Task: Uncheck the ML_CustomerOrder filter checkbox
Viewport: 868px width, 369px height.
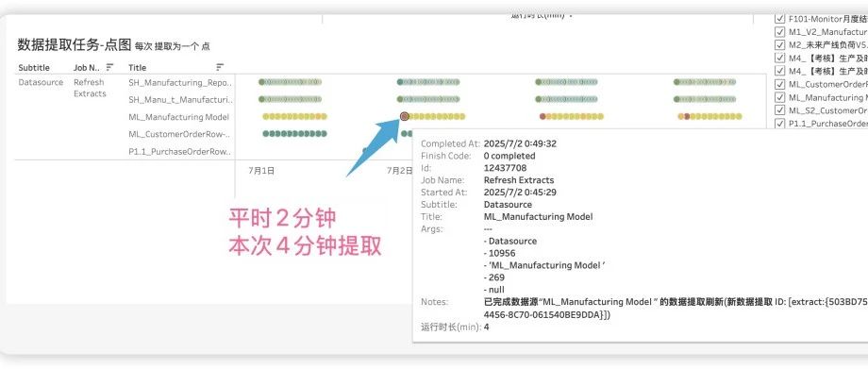Action: pos(780,84)
